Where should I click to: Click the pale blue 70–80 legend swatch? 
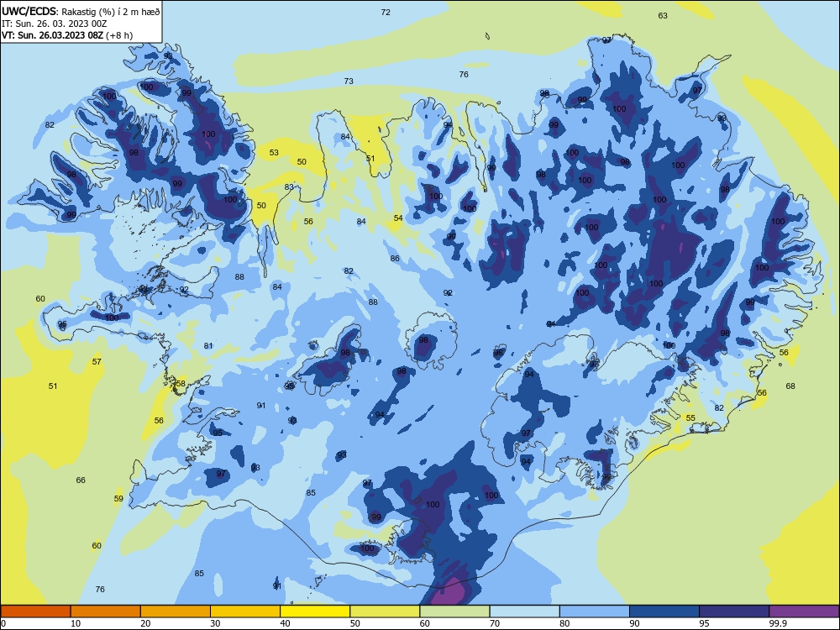(x=524, y=612)
